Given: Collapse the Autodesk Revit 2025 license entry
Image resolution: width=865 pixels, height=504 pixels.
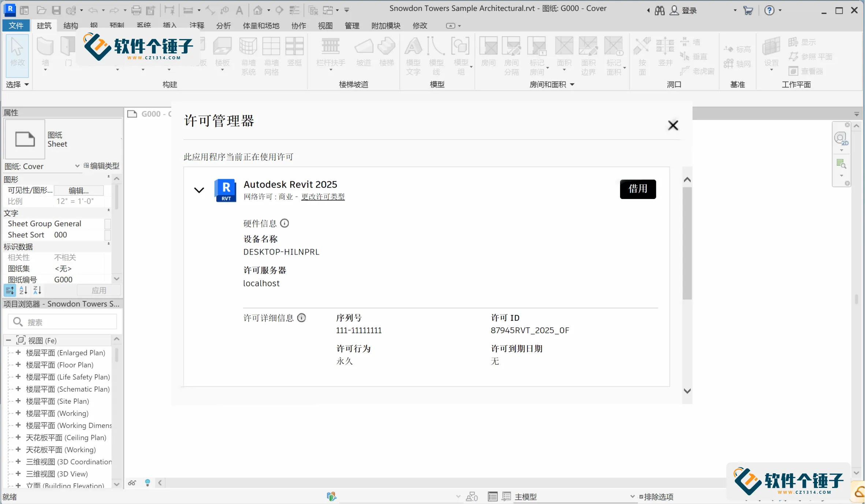Looking at the screenshot, I should point(199,190).
